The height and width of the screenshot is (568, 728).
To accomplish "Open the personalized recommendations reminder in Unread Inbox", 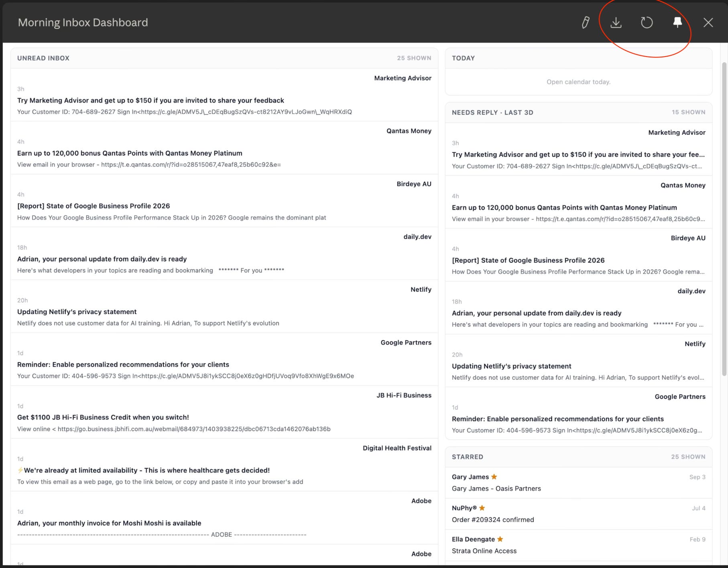I will coord(123,365).
